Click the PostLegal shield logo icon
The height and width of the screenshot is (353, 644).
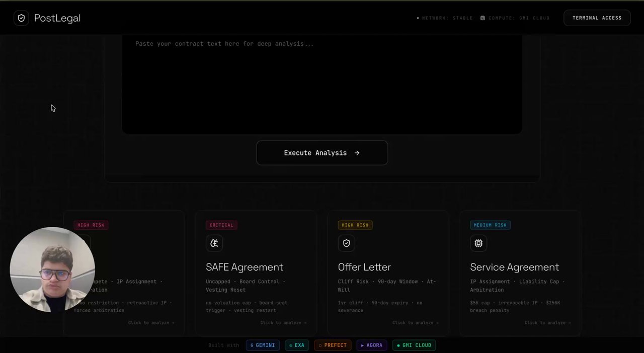(21, 18)
